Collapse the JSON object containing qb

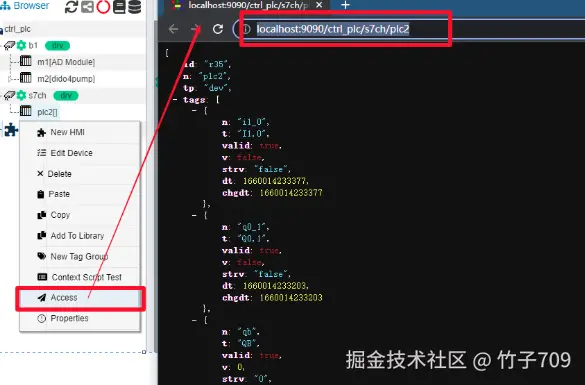point(194,320)
